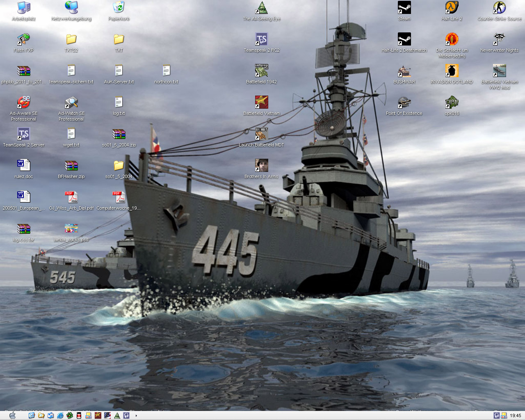Image resolution: width=525 pixels, height=420 pixels.
Task: Launch the opk016 shortcut
Action: tap(452, 106)
